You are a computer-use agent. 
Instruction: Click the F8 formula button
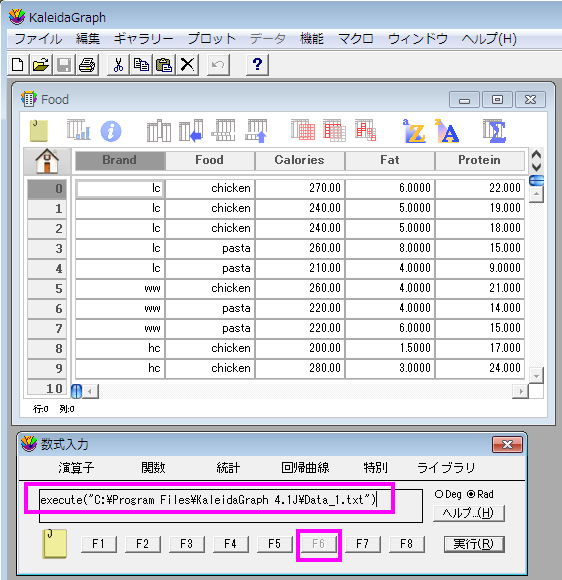point(407,544)
